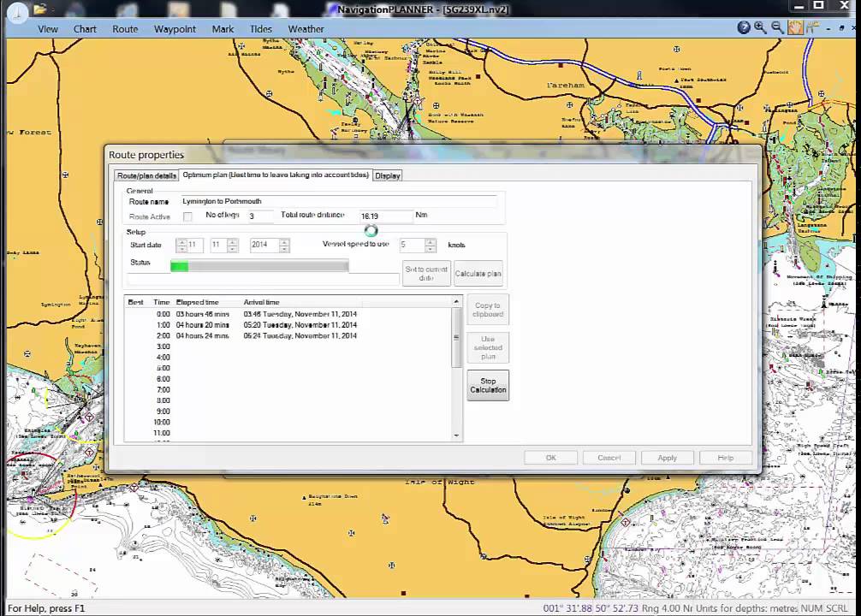Click the plan list scroll down arrow
The width and height of the screenshot is (861, 616).
click(456, 435)
